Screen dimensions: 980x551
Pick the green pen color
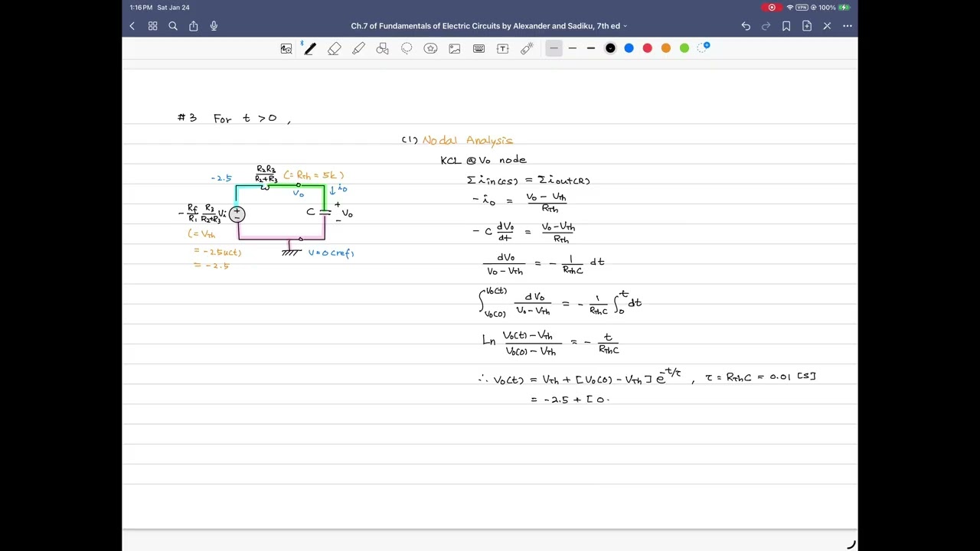(684, 48)
